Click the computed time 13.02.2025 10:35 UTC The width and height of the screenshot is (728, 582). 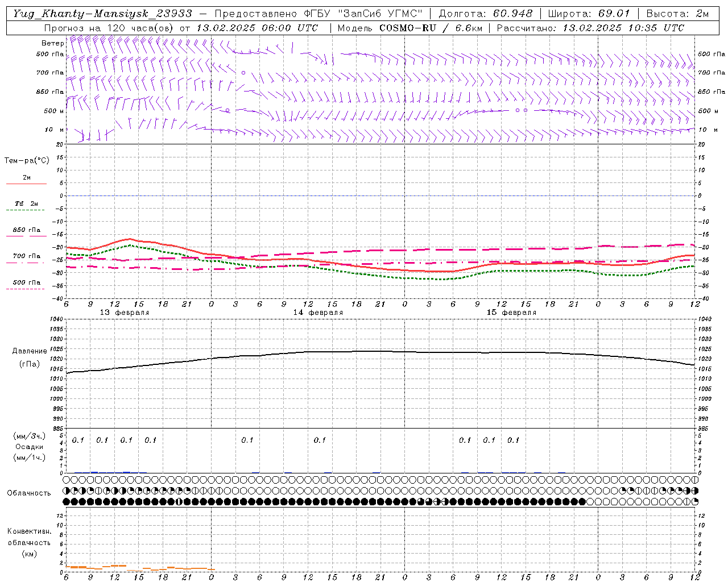[x=623, y=28]
